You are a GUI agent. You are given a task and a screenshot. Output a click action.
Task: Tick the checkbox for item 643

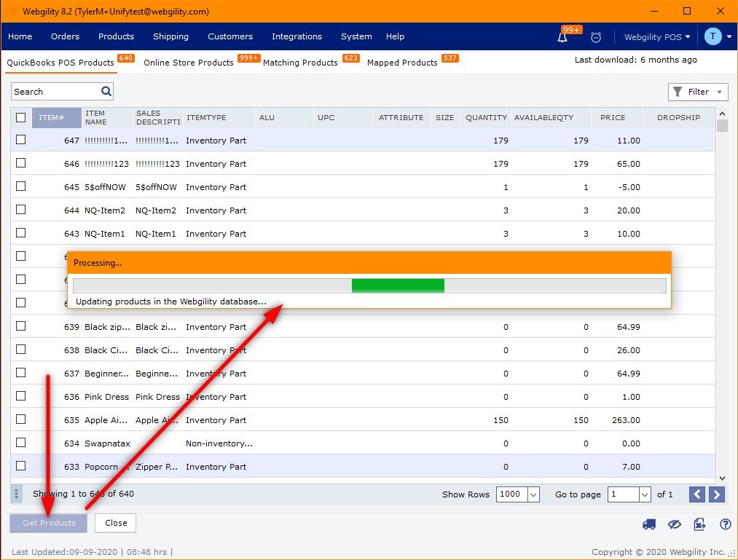pyautogui.click(x=20, y=233)
